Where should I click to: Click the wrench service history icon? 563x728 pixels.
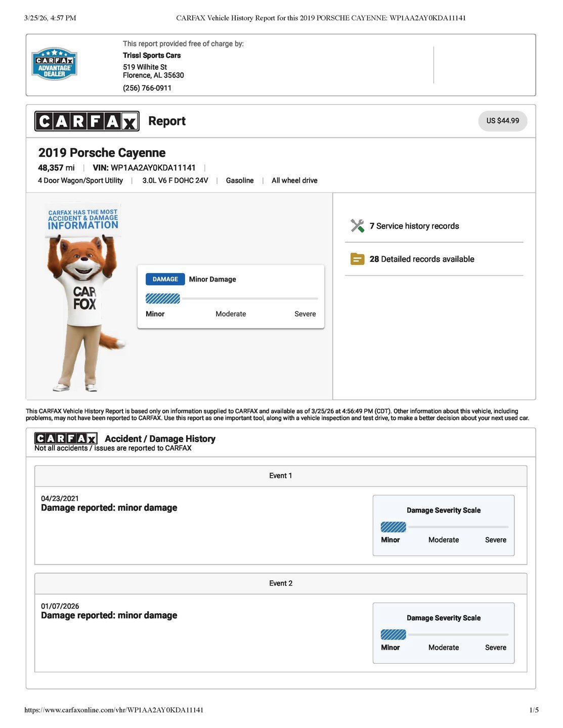tap(357, 226)
